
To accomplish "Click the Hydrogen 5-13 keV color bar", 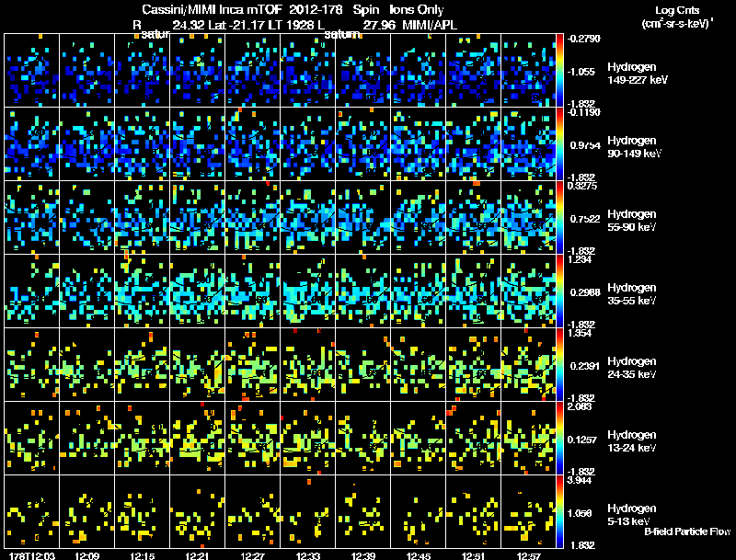I will pyautogui.click(x=559, y=512).
